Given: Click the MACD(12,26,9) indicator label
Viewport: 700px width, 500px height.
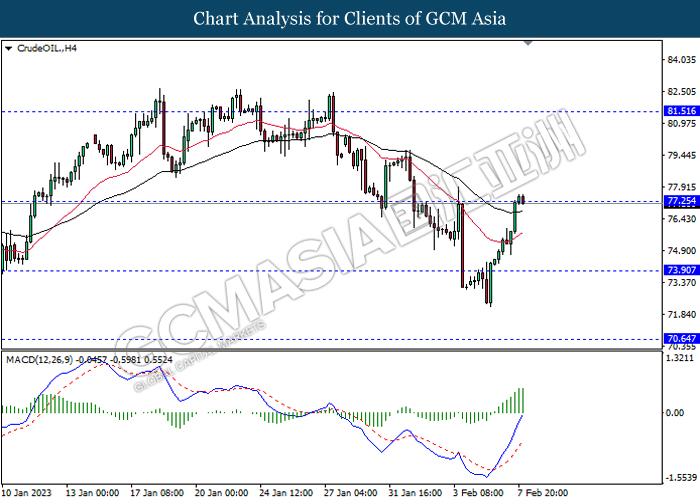Looking at the screenshot, I should click(39, 359).
